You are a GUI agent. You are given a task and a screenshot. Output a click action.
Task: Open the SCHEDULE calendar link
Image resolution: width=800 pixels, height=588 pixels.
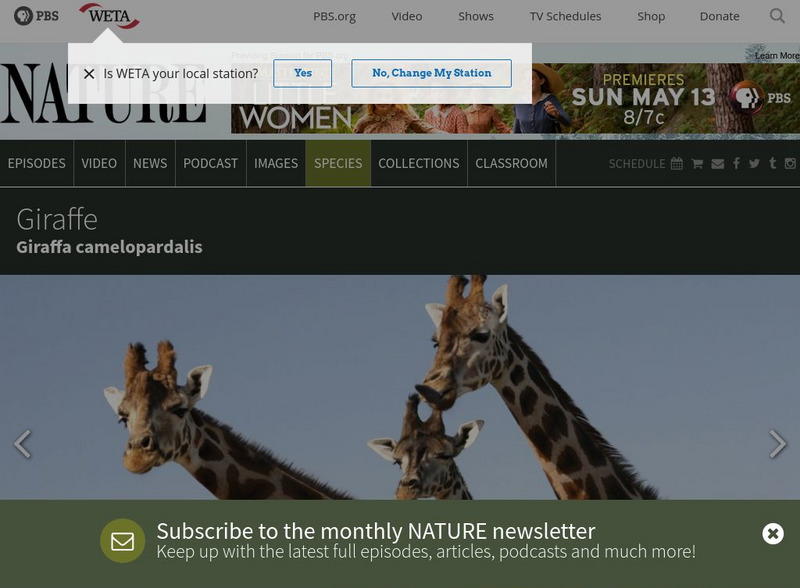click(645, 164)
